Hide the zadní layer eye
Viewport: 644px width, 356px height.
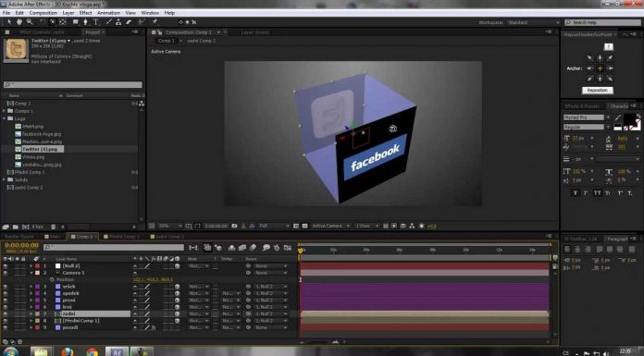6,313
